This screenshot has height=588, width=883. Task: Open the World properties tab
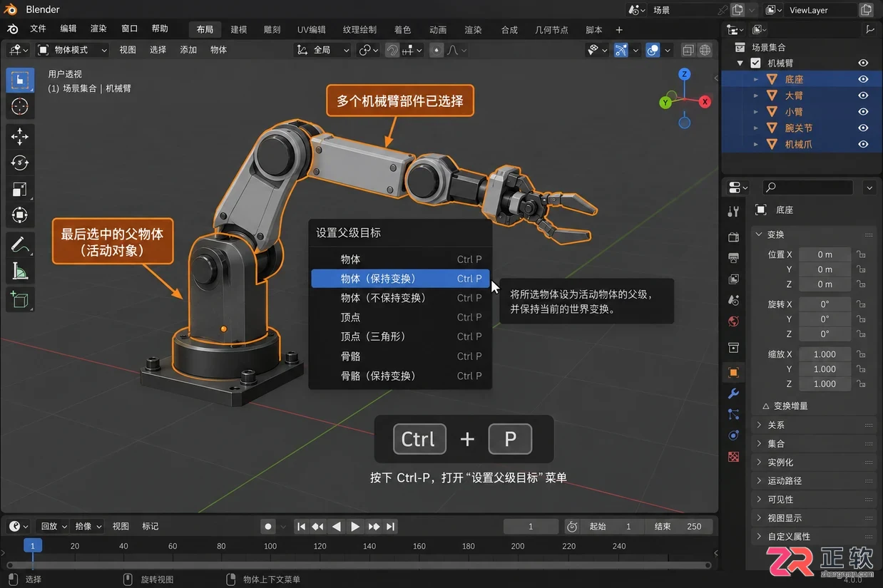(733, 322)
